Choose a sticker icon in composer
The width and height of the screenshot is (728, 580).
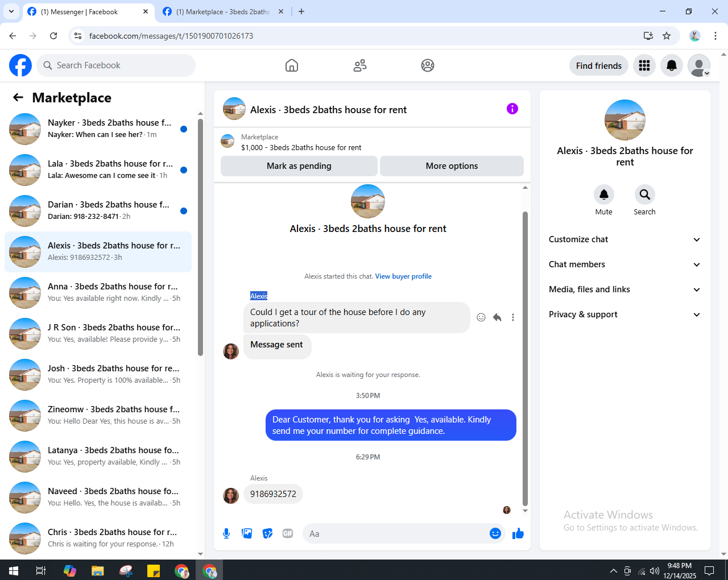(x=267, y=533)
